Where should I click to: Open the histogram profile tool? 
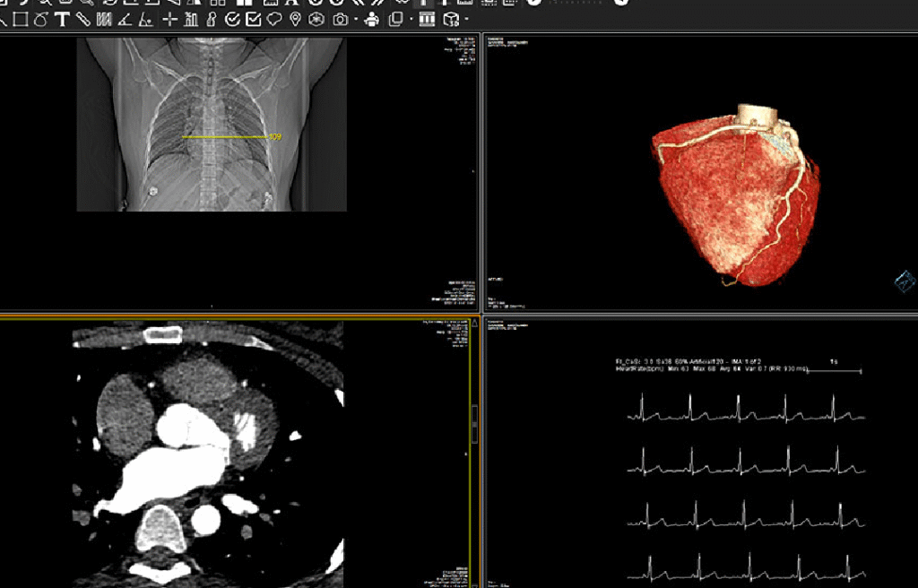[191, 20]
